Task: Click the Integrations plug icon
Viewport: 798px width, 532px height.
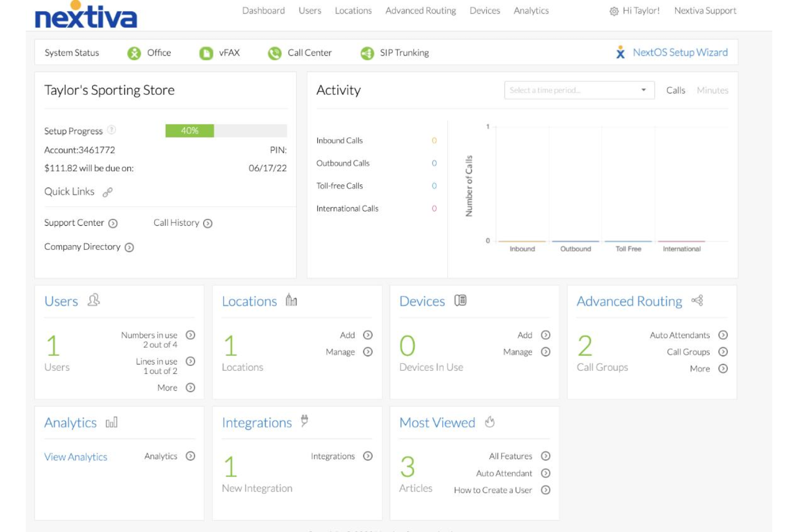Action: coord(305,421)
